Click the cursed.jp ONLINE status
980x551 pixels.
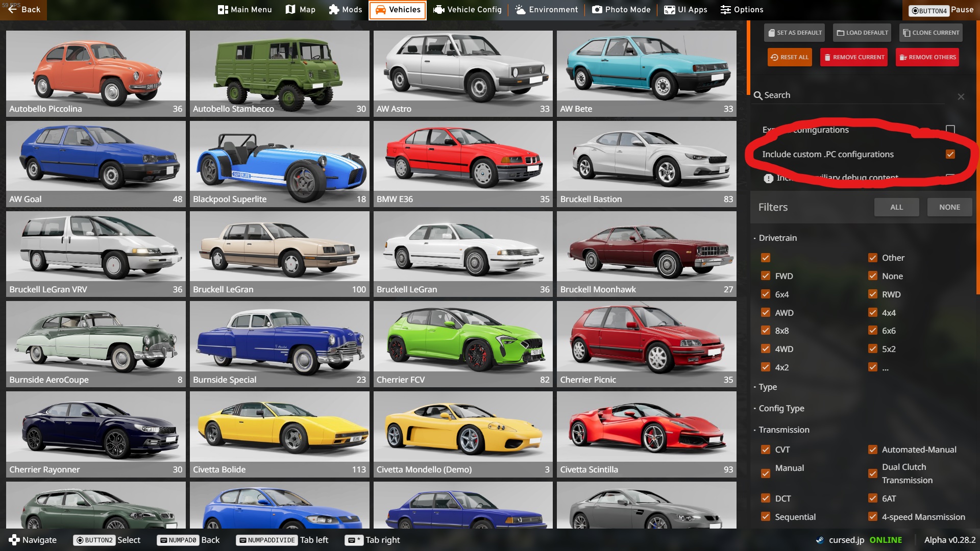click(x=859, y=540)
